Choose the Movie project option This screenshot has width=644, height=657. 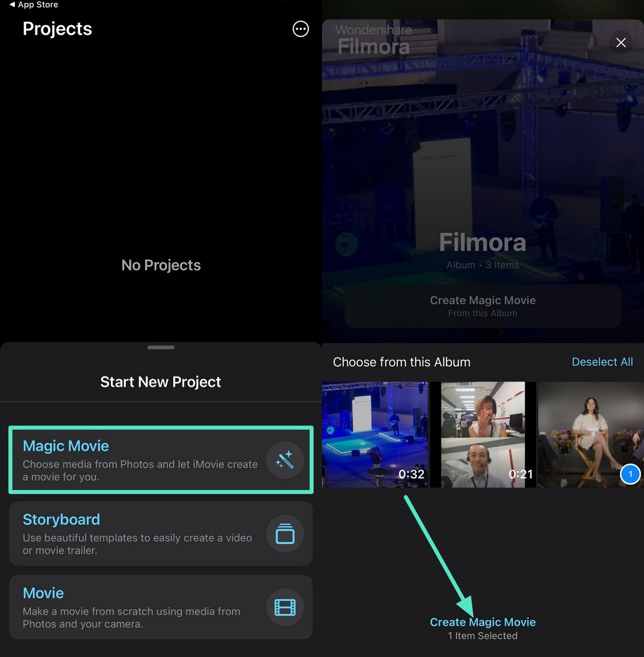(x=161, y=607)
